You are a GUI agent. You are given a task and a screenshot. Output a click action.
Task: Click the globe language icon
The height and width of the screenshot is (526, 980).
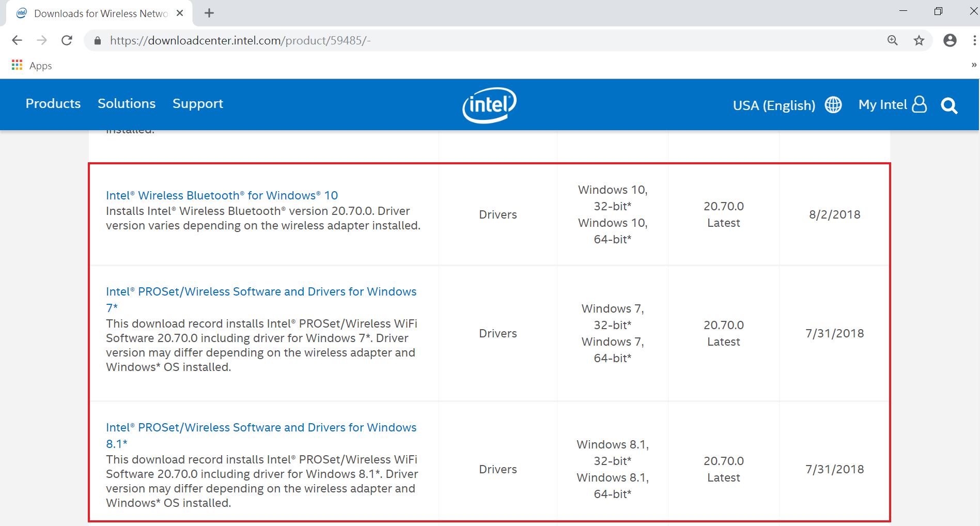[x=833, y=105]
